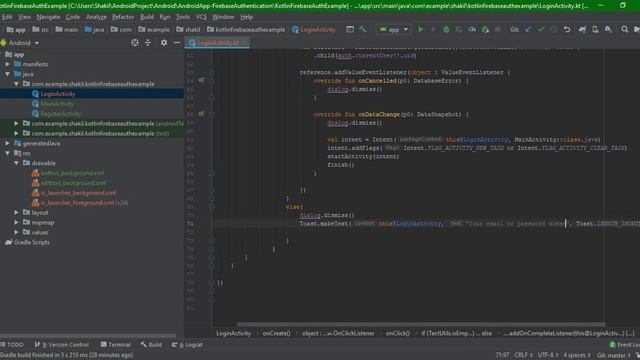Open the Navigate menu
Viewport: 640px width, 360px height.
click(x=48, y=17)
